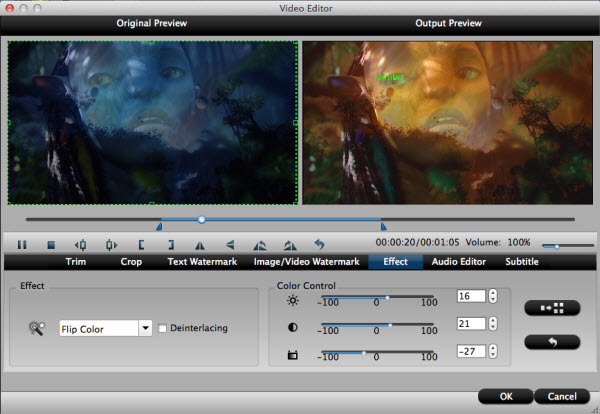
Task: Click the Original Preview video frame
Action: point(153,122)
